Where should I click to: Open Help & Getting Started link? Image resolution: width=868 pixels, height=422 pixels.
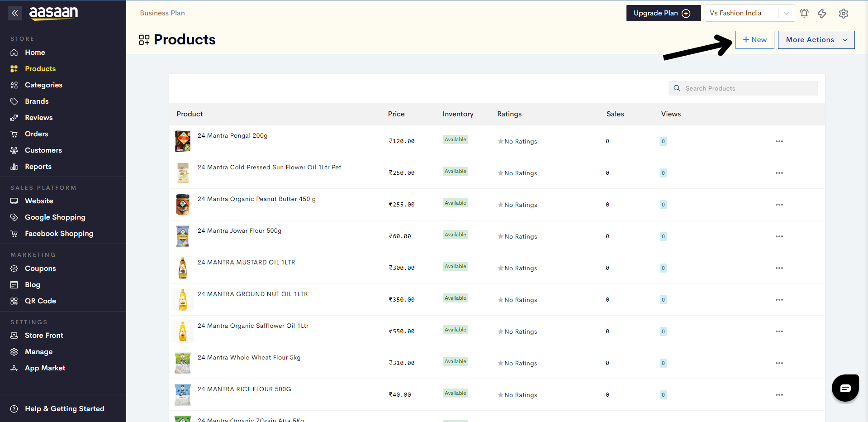(x=65, y=409)
